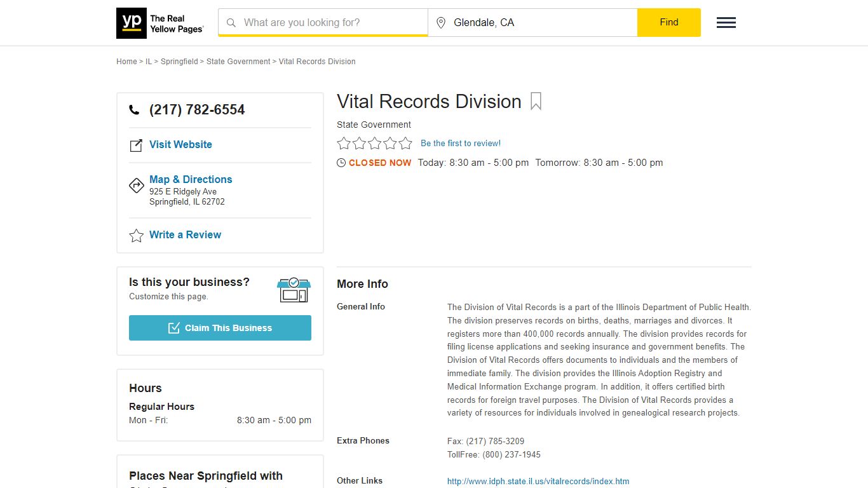Click the General Info label
This screenshot has height=488, width=868.
(x=361, y=306)
